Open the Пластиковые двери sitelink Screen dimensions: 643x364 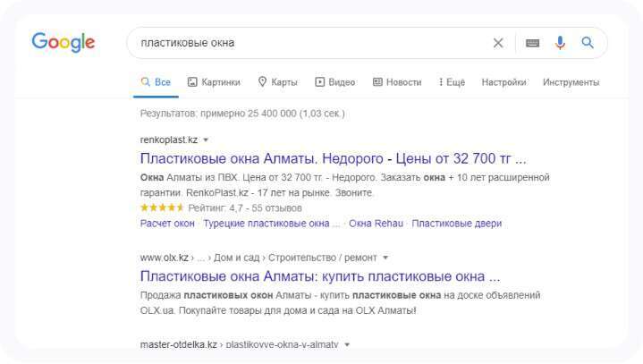(457, 224)
